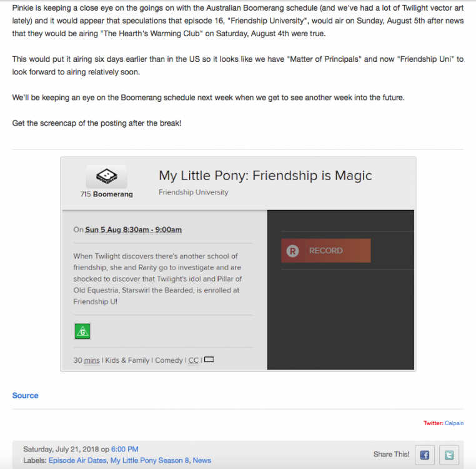Click the Sun 5 Aug 8:30am airing time

click(133, 229)
